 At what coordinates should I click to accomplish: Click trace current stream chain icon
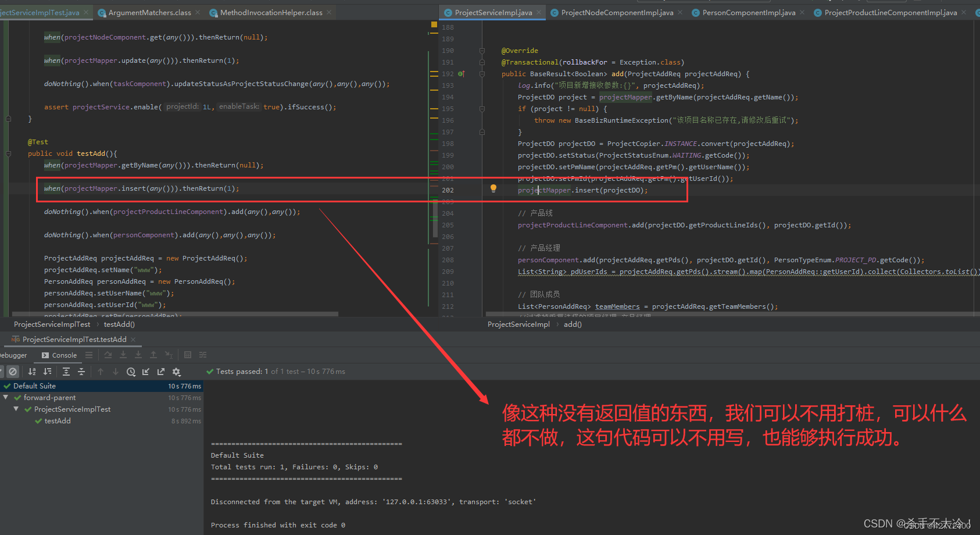203,355
